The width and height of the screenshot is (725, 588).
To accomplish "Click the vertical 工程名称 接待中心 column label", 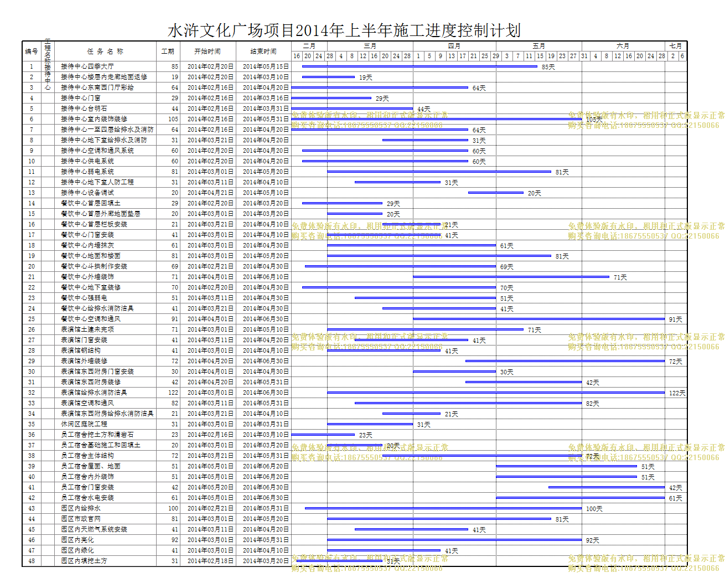I will [x=48, y=65].
